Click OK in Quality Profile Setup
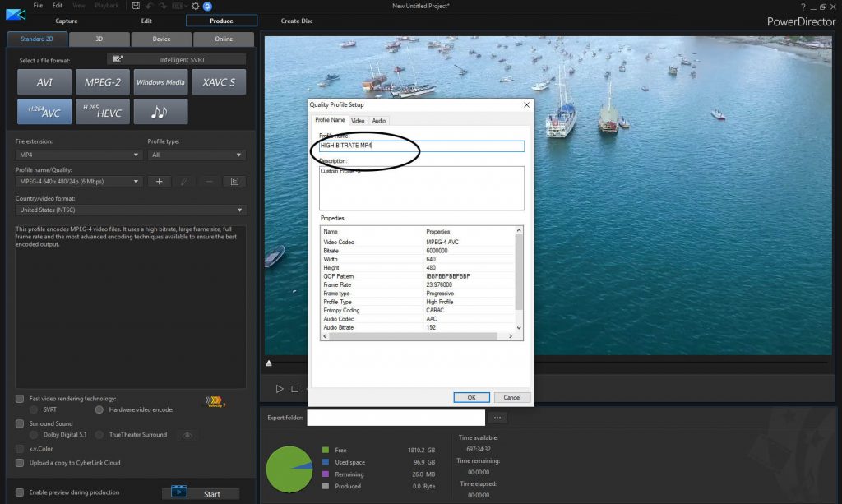 point(471,397)
